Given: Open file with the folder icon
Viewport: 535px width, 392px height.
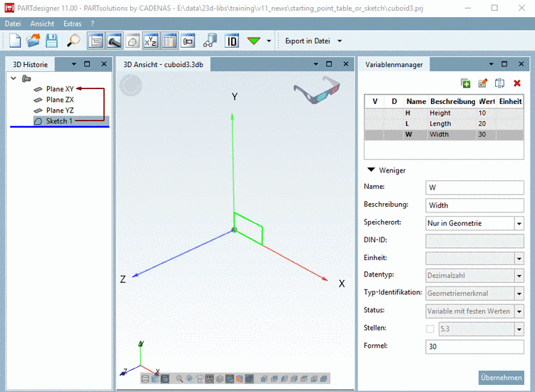Looking at the screenshot, I should [33, 41].
